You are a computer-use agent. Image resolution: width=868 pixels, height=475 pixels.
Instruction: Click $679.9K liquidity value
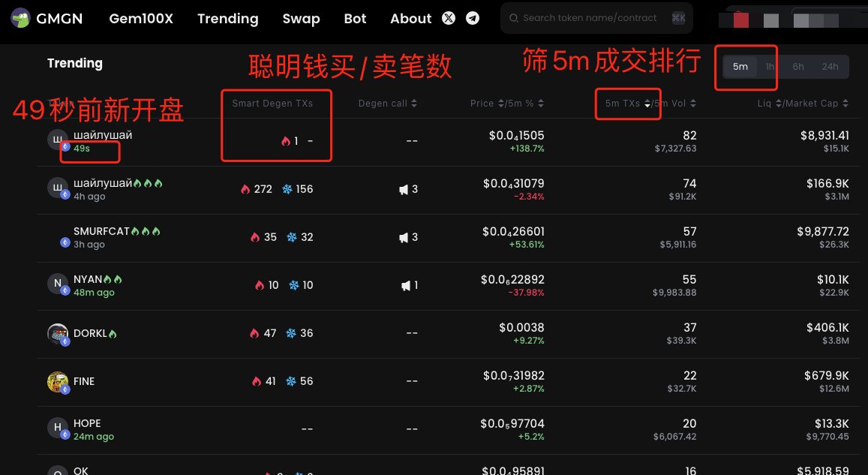click(827, 376)
